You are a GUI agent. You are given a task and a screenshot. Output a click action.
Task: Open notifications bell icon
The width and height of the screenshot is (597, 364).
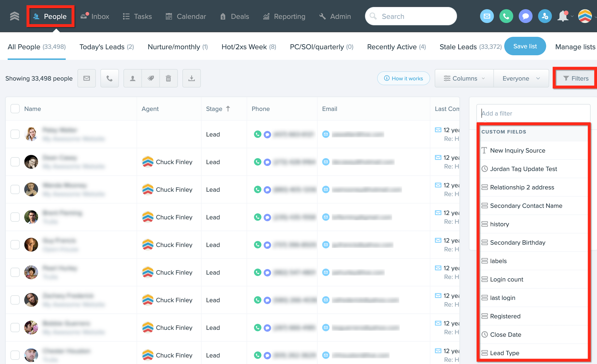(563, 16)
